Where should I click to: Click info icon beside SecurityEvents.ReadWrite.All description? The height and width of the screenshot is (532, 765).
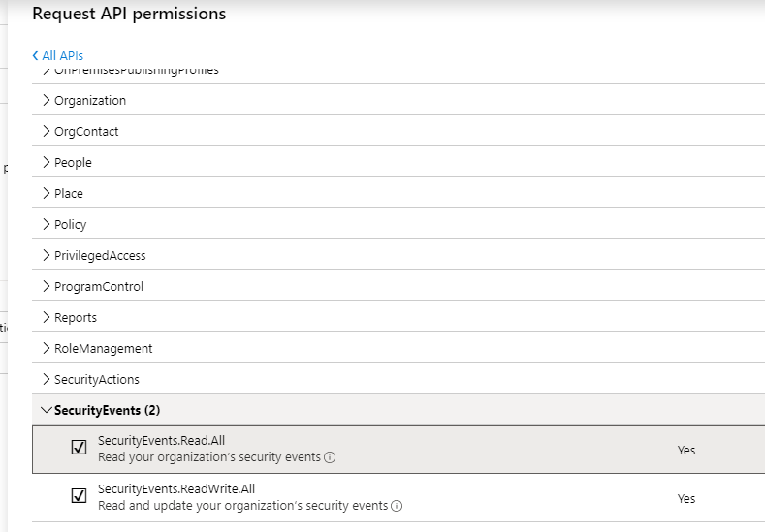[x=398, y=506]
